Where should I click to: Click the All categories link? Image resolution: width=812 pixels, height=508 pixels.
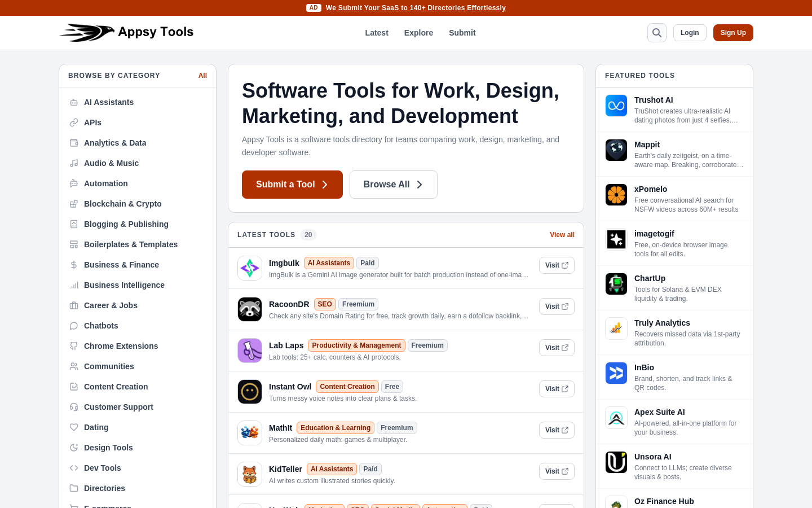pos(202,76)
